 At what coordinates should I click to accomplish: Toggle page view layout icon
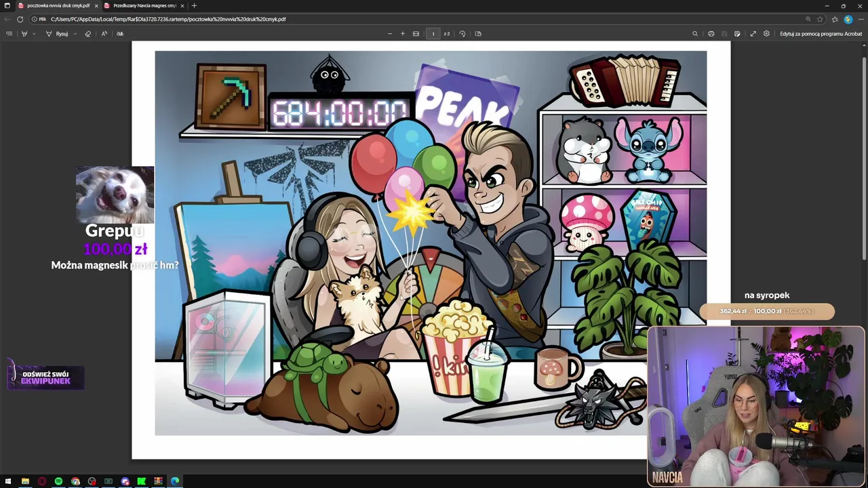(x=478, y=33)
